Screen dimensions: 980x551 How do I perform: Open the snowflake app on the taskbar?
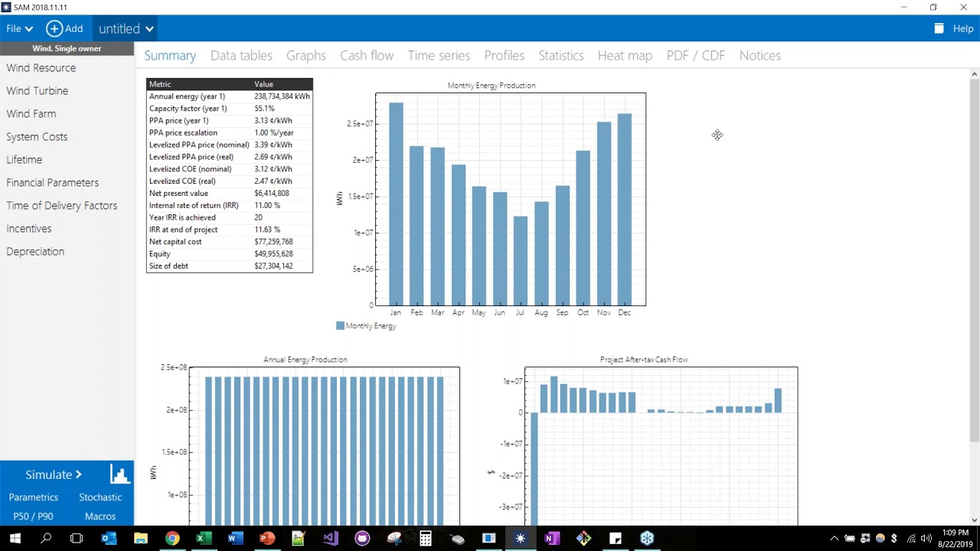(647, 539)
